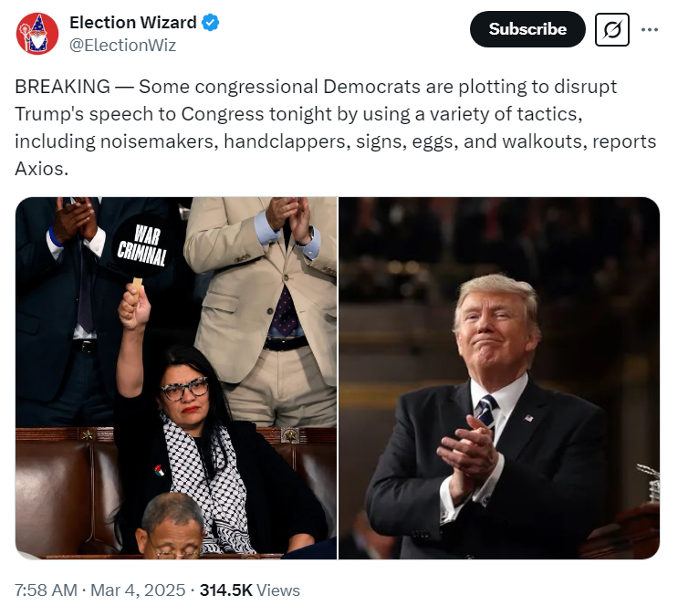Open right photo of applauding man in suit
Screen dimensions: 678x616
(x=499, y=378)
